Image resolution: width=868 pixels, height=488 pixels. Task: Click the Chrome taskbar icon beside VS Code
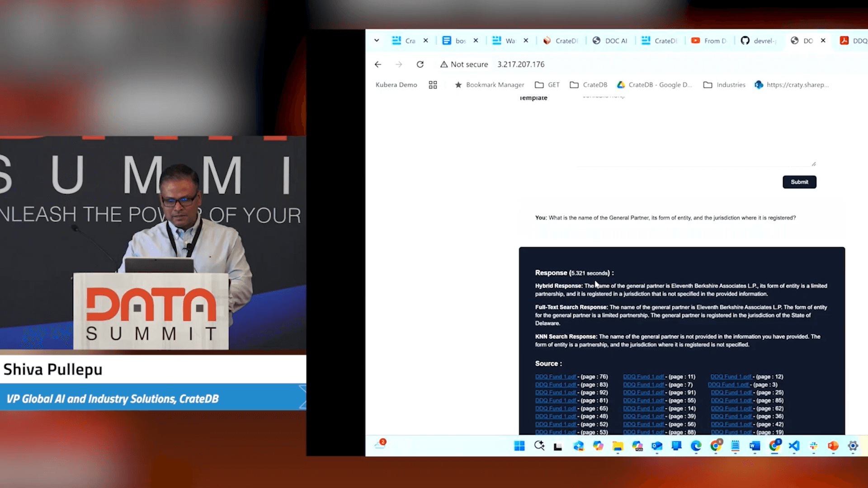774,446
